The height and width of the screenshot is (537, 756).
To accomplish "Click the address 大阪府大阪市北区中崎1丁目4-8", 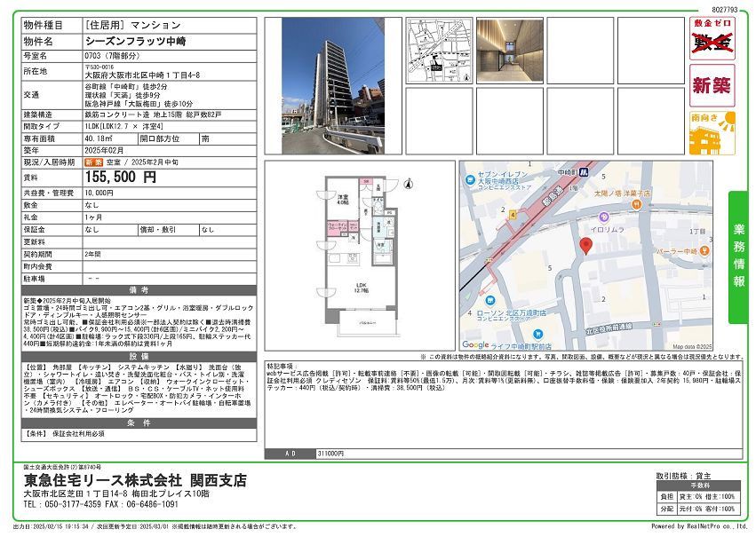I will tap(142, 75).
